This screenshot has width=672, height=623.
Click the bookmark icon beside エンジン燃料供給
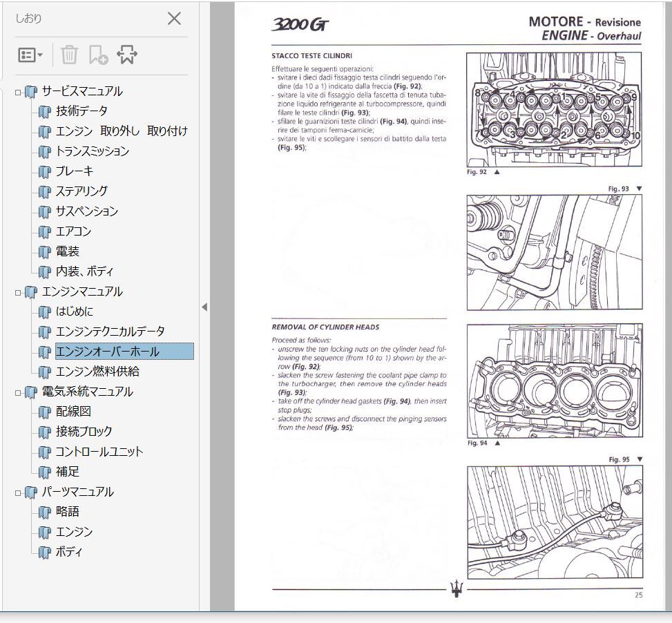click(45, 372)
